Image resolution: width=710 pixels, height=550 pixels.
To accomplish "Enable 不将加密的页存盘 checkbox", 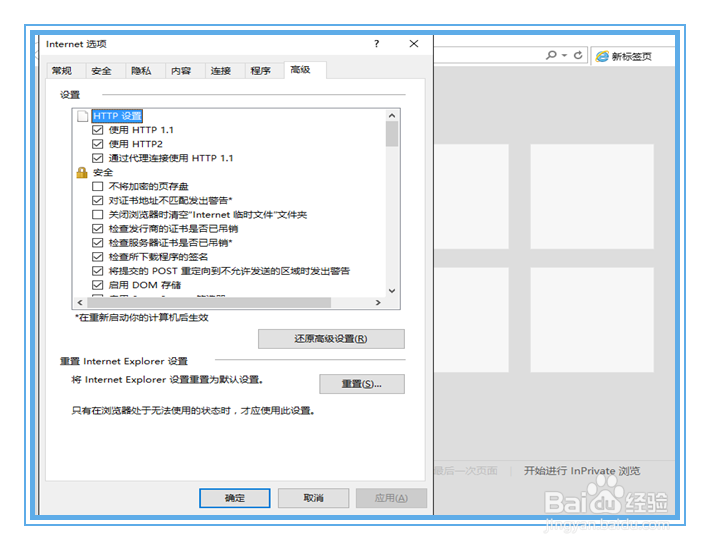I will [97, 187].
